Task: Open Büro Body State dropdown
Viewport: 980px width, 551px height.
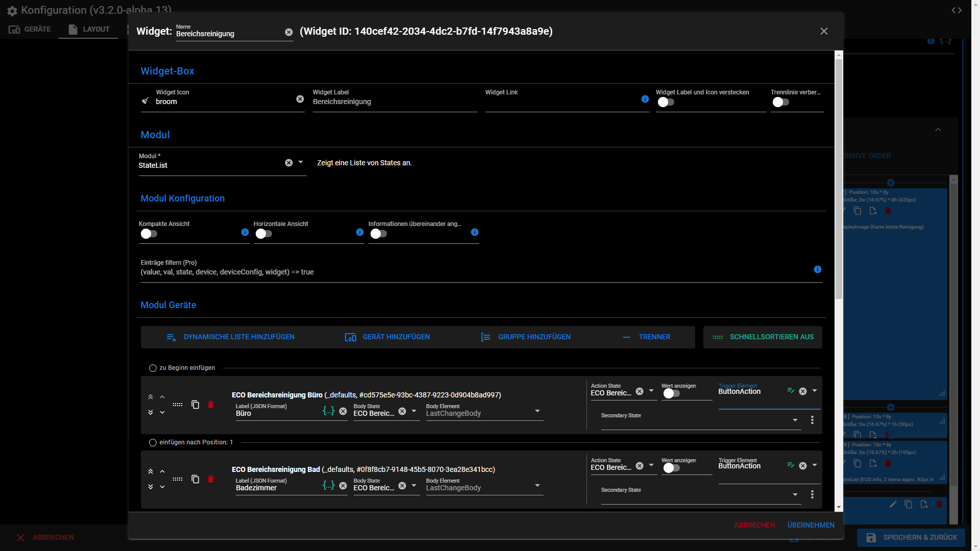Action: (x=414, y=411)
